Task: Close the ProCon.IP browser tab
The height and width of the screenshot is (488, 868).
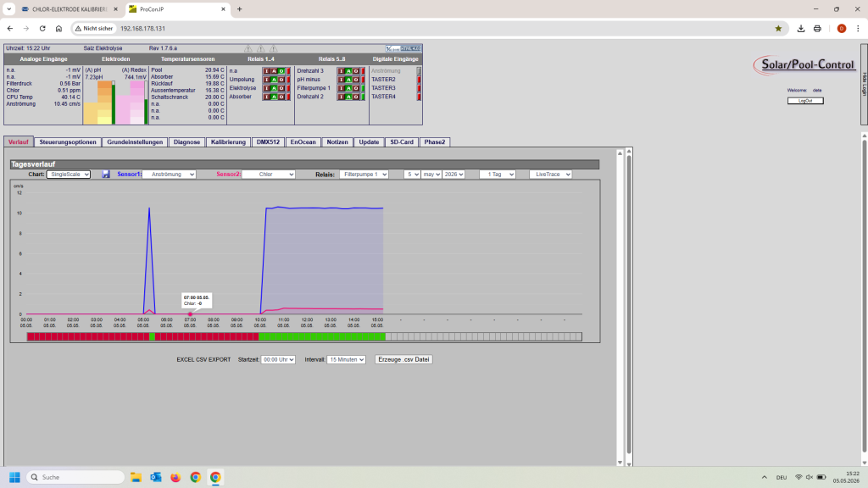Action: pos(223,9)
